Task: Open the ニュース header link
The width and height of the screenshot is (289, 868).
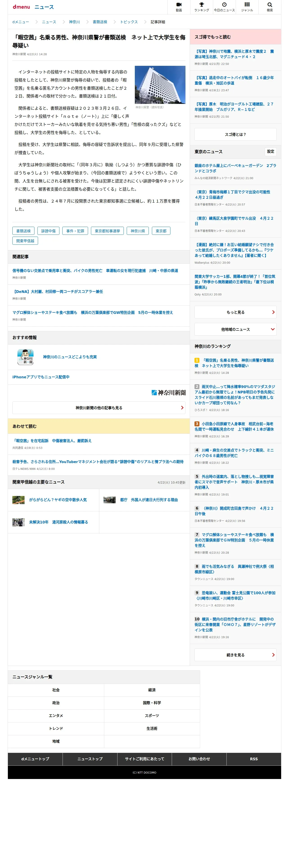Action: coord(44,7)
